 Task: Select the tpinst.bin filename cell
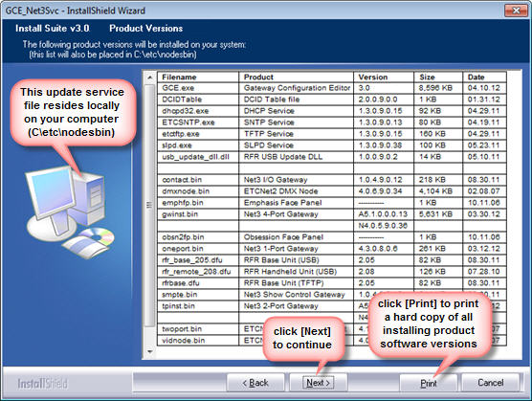tap(198, 306)
